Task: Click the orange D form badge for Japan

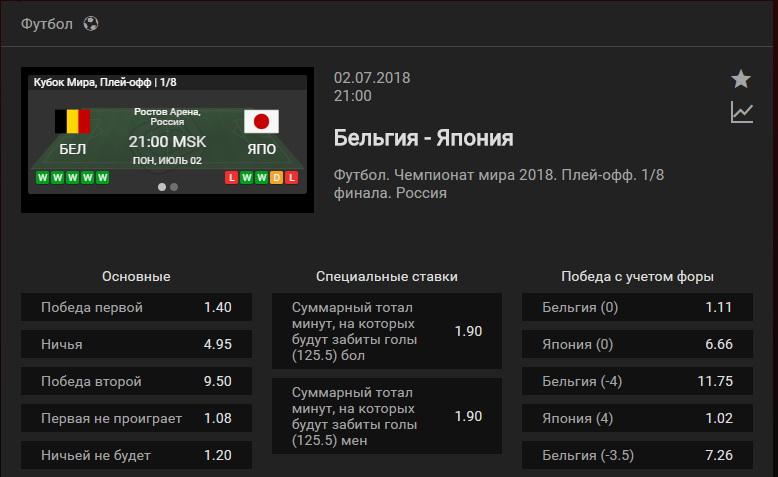Action: click(276, 178)
